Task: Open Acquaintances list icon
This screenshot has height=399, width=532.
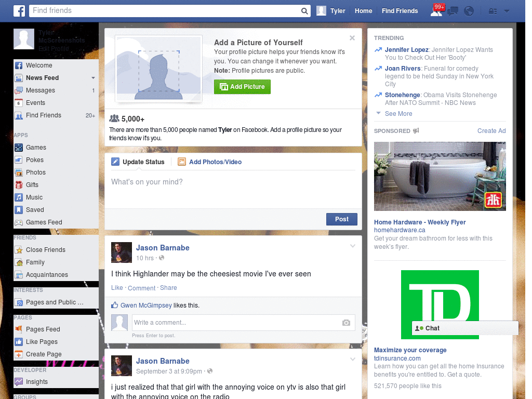Action: pyautogui.click(x=19, y=275)
